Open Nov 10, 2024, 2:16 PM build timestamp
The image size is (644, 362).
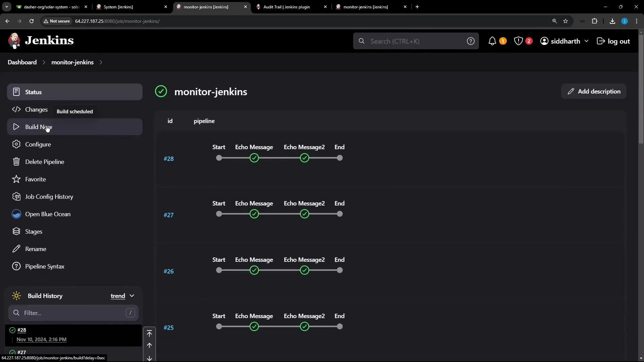pos(42,339)
